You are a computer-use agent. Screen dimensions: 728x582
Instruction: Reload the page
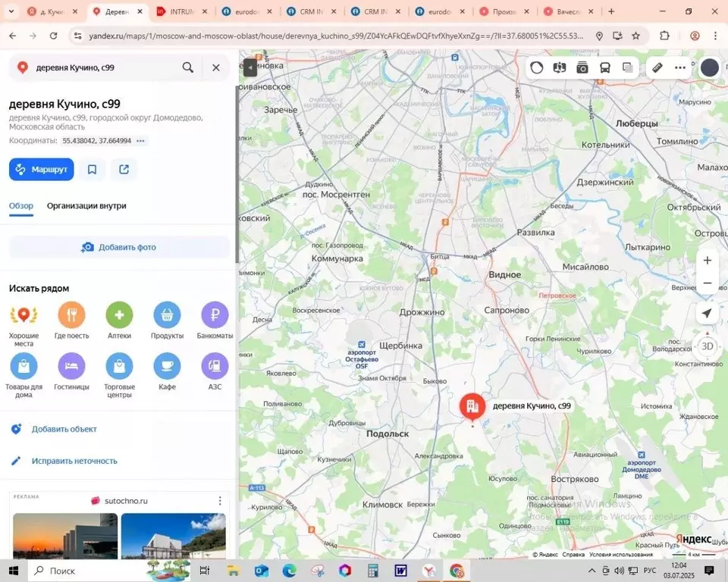click(53, 36)
